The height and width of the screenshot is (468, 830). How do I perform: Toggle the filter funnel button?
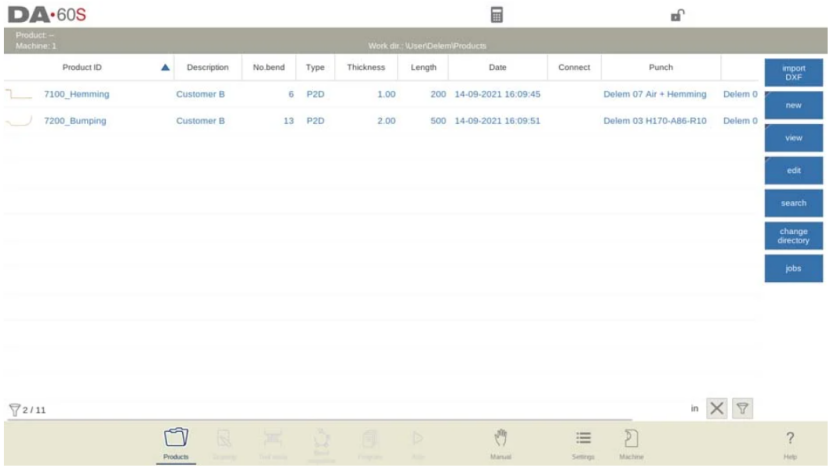click(742, 408)
